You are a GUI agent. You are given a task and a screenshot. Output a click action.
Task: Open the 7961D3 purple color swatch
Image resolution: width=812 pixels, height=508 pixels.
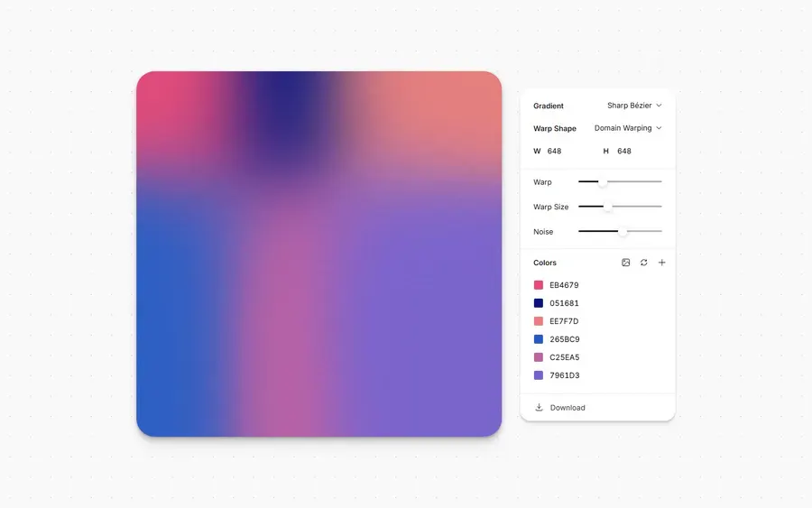click(x=539, y=375)
